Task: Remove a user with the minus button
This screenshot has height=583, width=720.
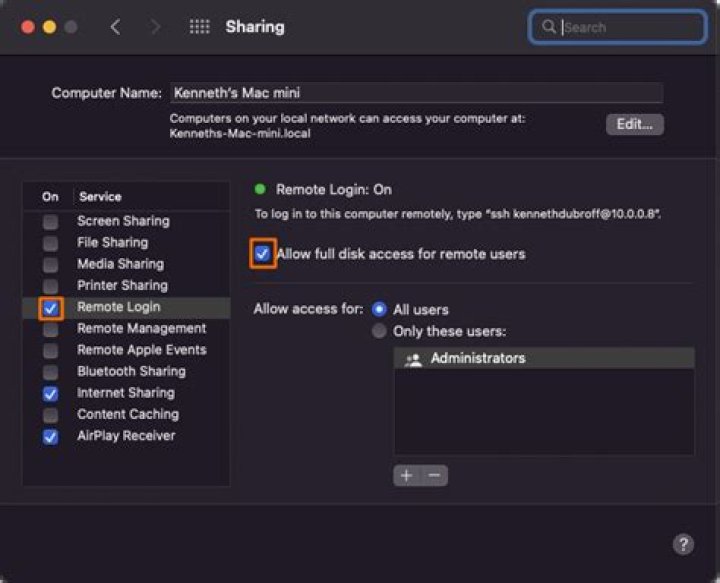Action: [434, 475]
